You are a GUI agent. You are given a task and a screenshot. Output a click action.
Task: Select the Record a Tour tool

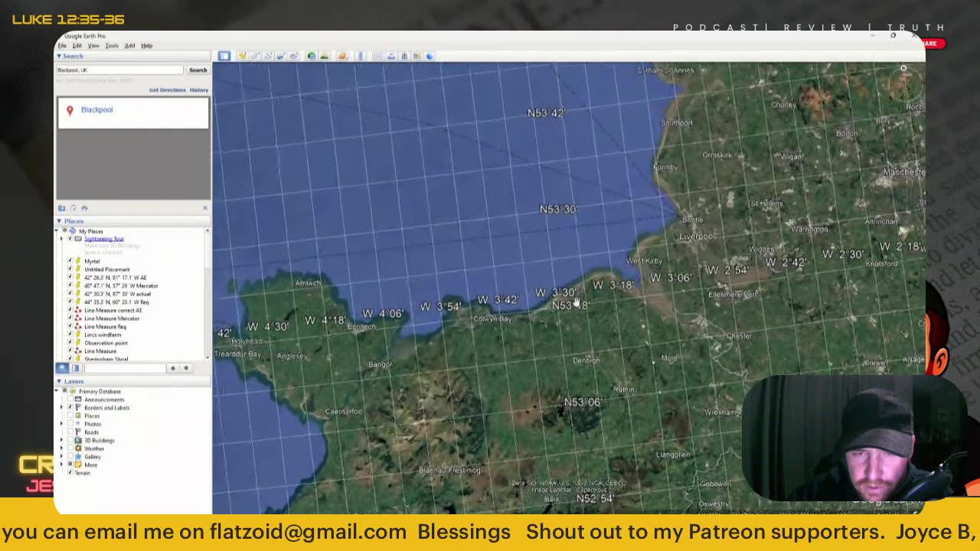293,56
